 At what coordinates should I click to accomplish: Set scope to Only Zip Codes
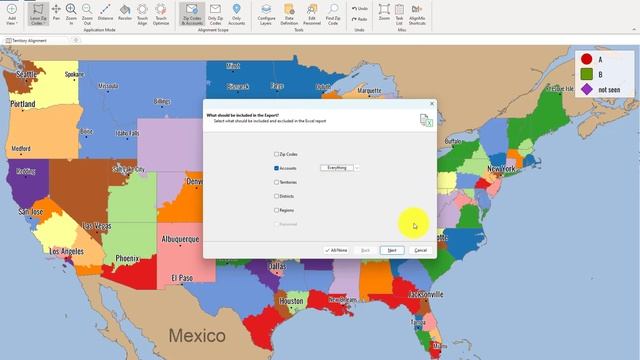[x=215, y=15]
